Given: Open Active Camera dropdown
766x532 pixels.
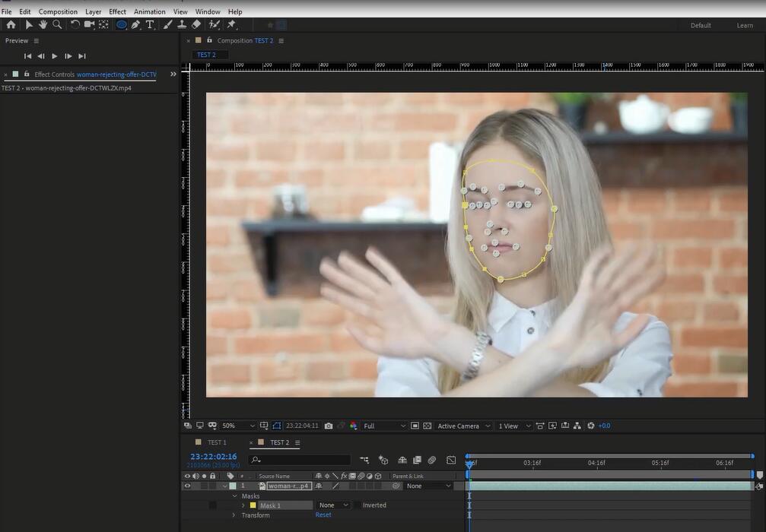Looking at the screenshot, I should tap(463, 426).
